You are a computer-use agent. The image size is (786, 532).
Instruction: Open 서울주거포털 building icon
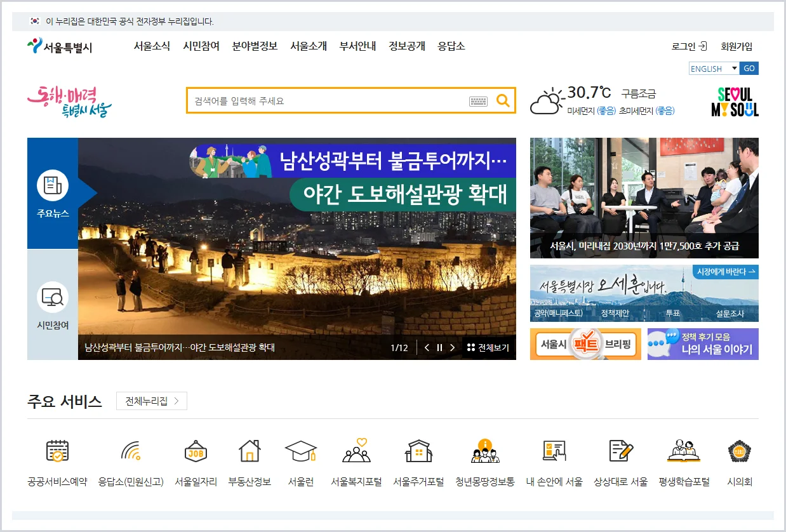point(418,451)
